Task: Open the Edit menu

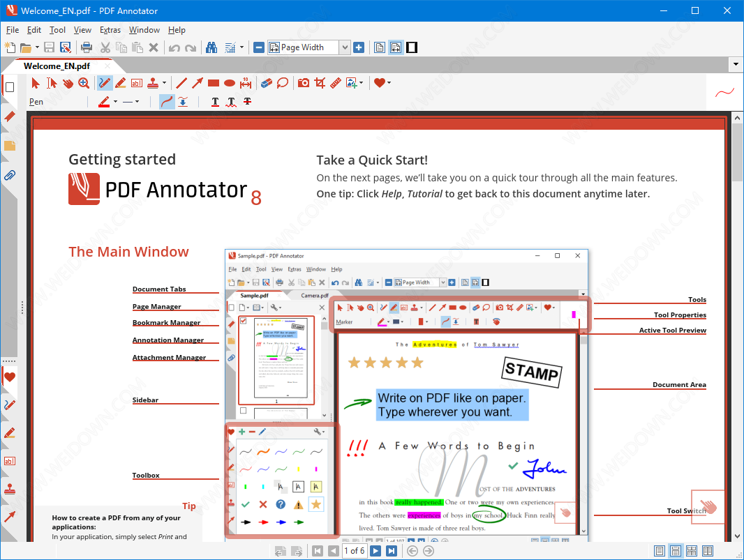Action: 34,30
